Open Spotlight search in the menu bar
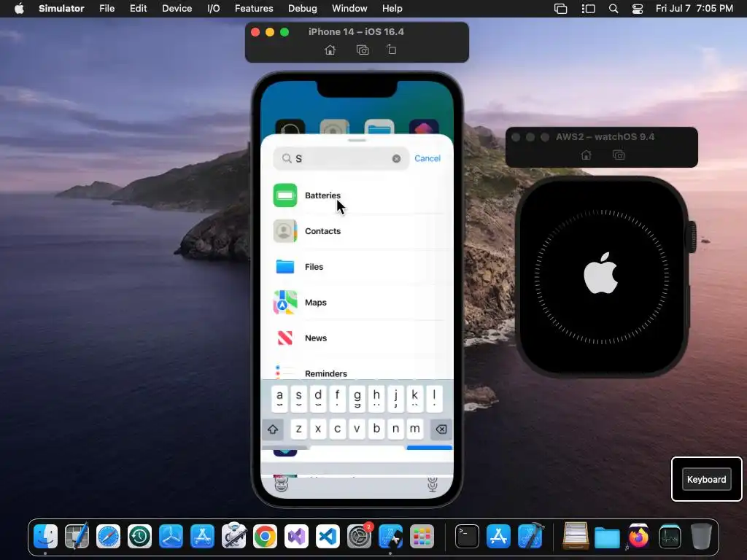Image resolution: width=747 pixels, height=560 pixels. point(614,9)
